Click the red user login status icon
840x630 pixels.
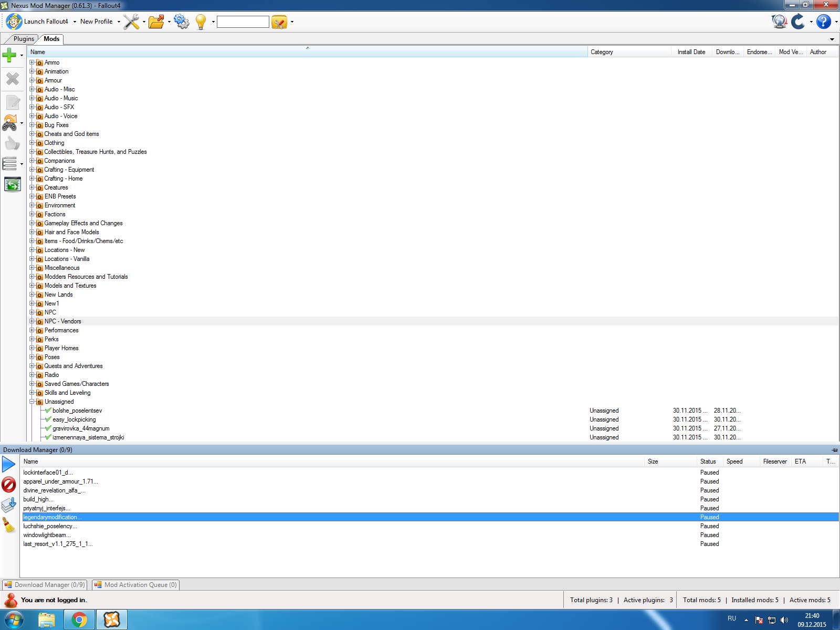(x=10, y=600)
